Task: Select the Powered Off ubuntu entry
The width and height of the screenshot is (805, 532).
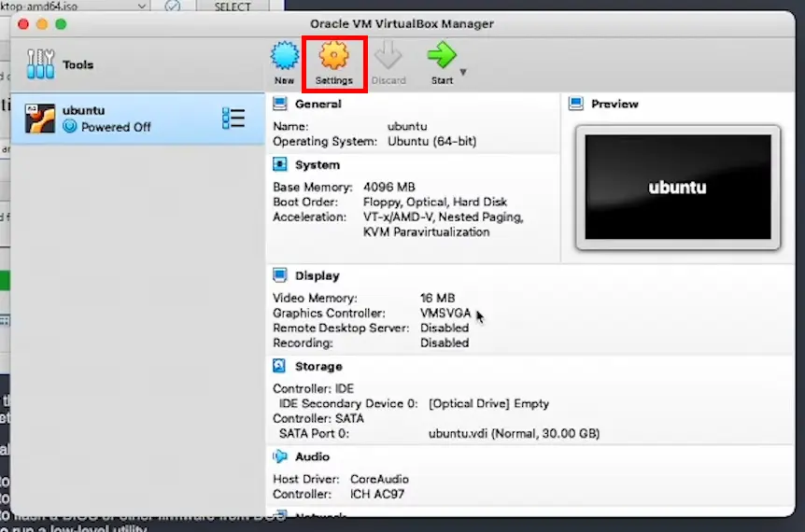Action: click(x=138, y=119)
